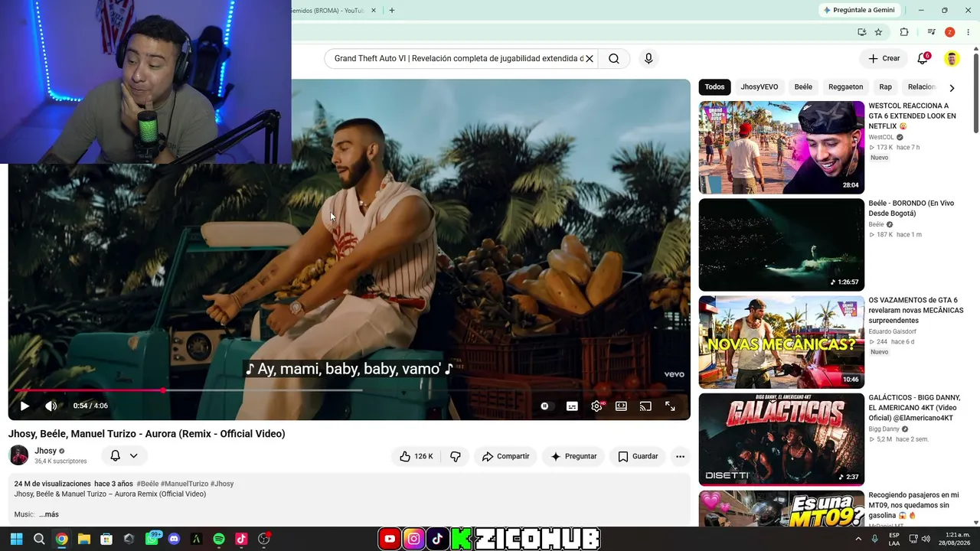Clear the YouTube search box text
Screen dimensions: 980x551
click(590, 59)
